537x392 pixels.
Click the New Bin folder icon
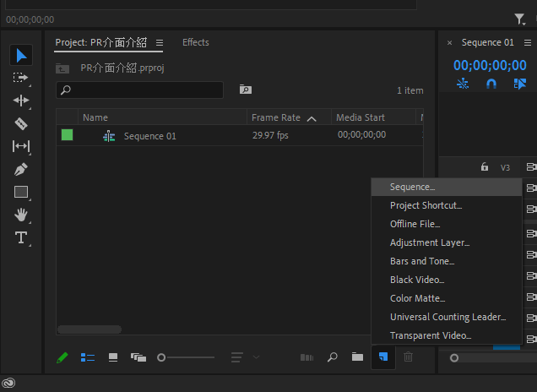357,357
